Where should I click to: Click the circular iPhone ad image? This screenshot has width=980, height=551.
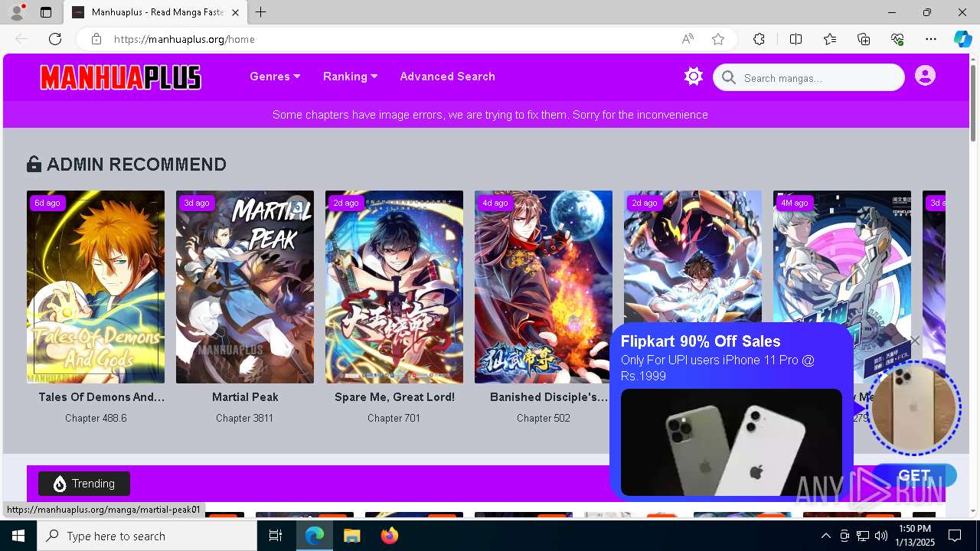[913, 408]
